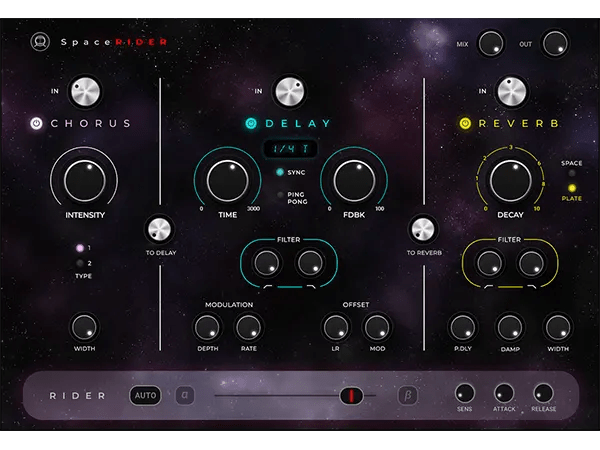The image size is (600, 450).
Task: Click the Rider SENS knob
Action: (465, 393)
